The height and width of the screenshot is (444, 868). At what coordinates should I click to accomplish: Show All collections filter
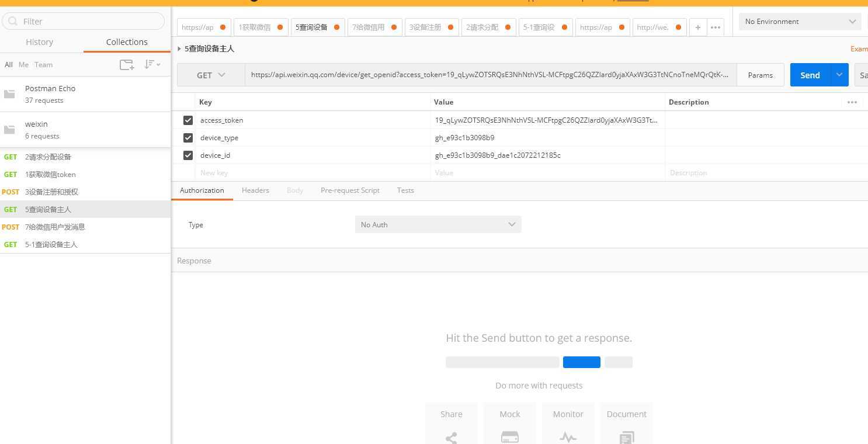[x=9, y=65]
